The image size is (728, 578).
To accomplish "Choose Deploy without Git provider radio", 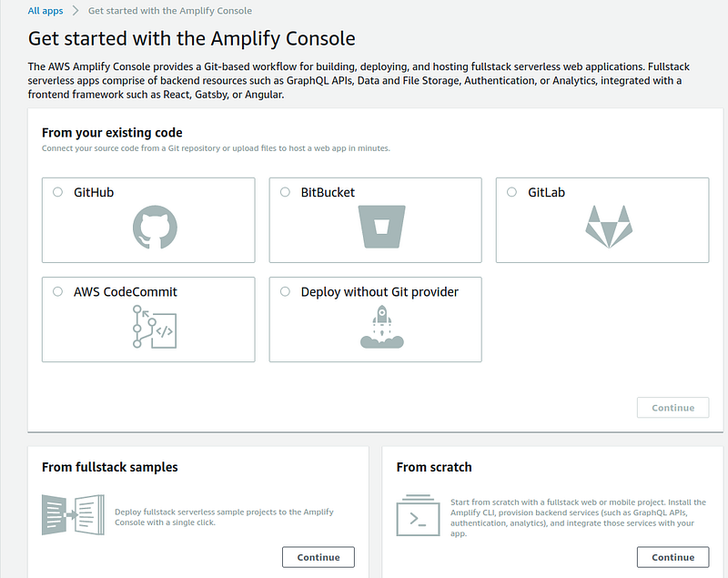I will click(x=285, y=292).
